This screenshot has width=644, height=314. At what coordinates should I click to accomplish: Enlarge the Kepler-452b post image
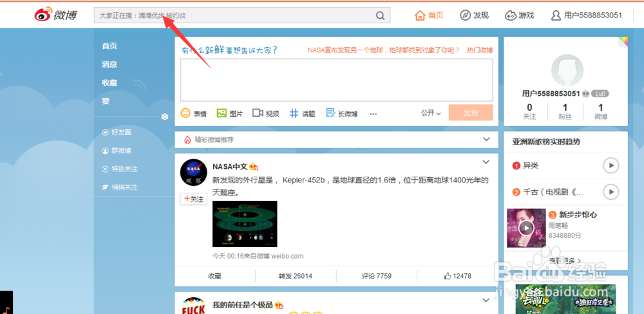245,224
